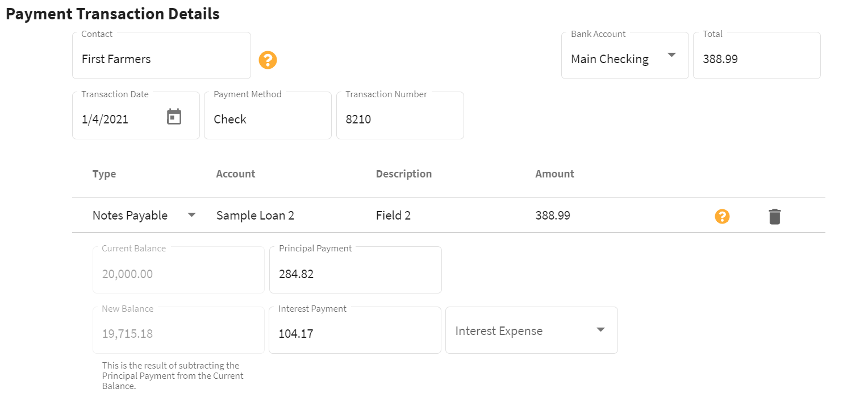This screenshot has height=397, width=868.
Task: Expand the Bank Account dropdown arrow
Action: [x=671, y=55]
